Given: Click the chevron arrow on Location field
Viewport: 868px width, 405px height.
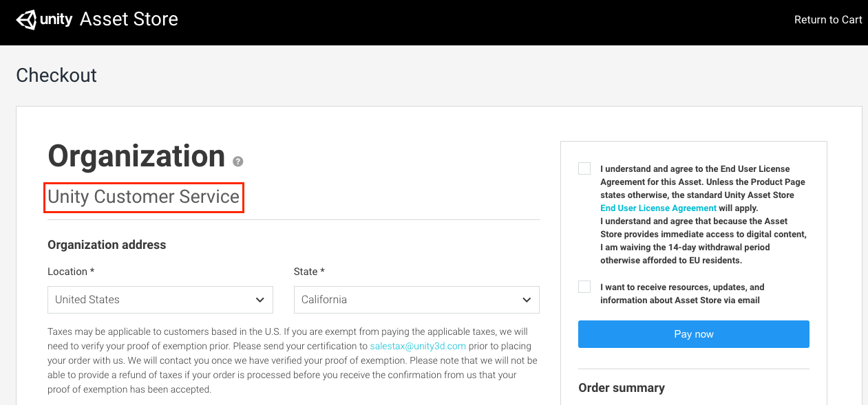Looking at the screenshot, I should (x=260, y=300).
